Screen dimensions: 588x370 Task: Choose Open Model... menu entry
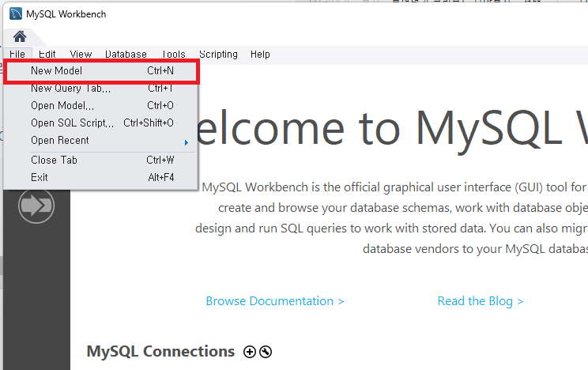pyautogui.click(x=101, y=105)
